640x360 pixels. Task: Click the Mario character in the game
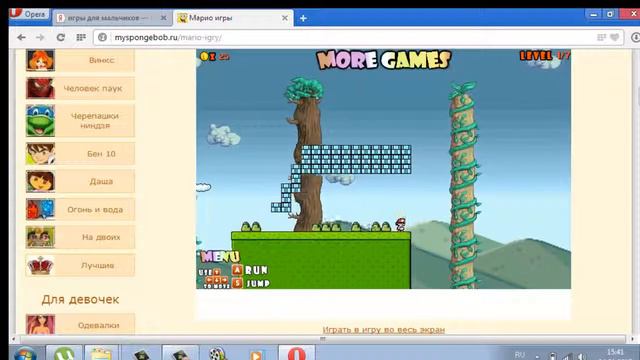coord(401,224)
